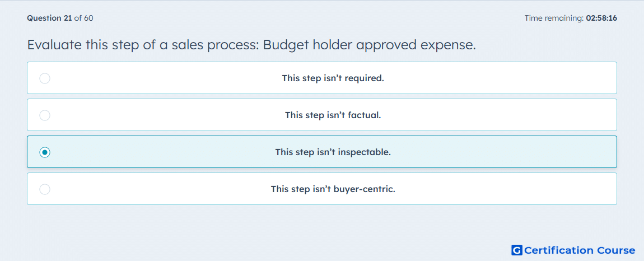
Task: Click the 02:58:16 countdown timer value
Action: (x=601, y=18)
